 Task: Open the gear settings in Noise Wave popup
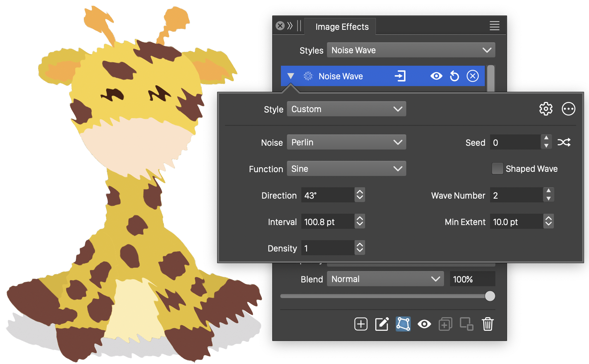coord(546,109)
